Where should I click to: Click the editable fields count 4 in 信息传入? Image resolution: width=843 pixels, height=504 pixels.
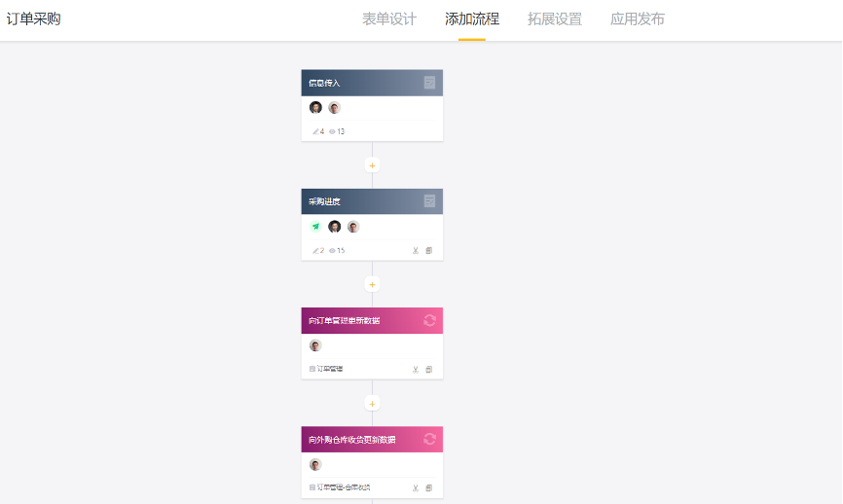(318, 131)
